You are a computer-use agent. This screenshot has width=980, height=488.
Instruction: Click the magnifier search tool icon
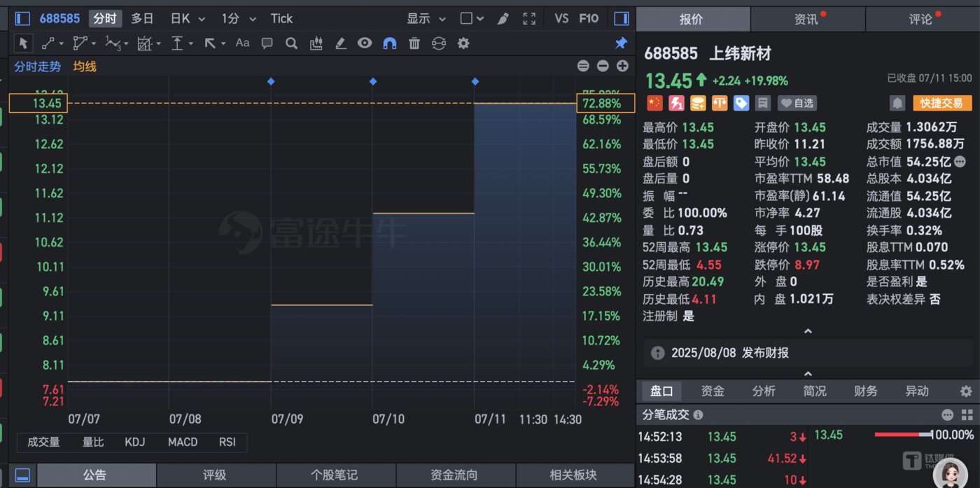pyautogui.click(x=291, y=43)
